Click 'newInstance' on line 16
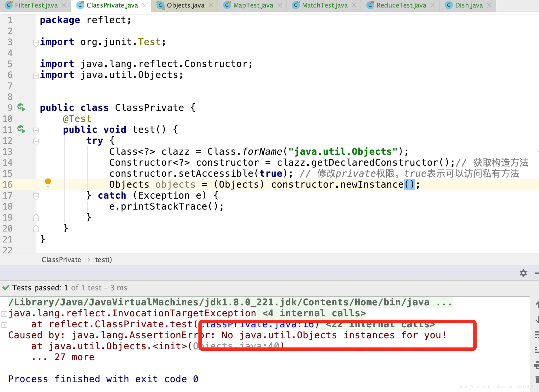This screenshot has width=539, height=392. tap(372, 184)
